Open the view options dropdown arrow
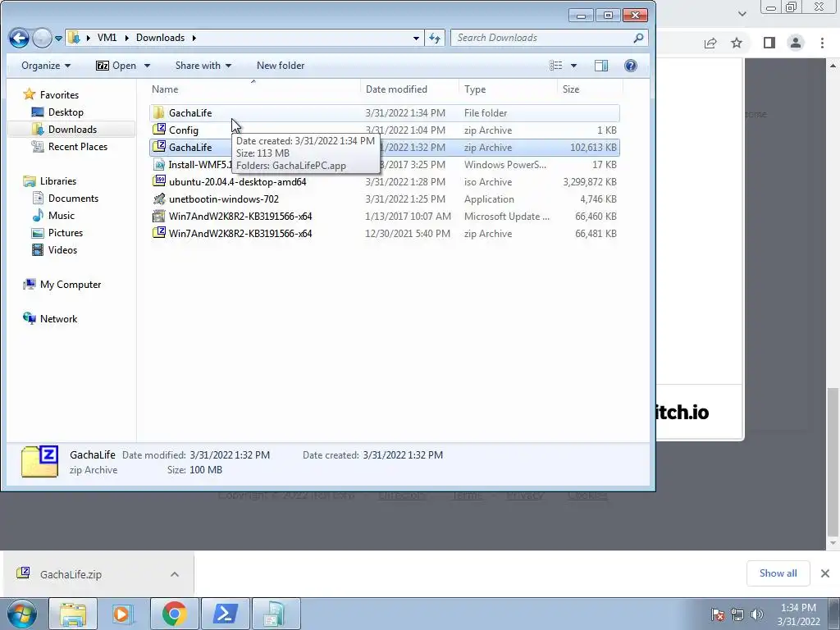Screen dimensions: 840x630 click(573, 66)
